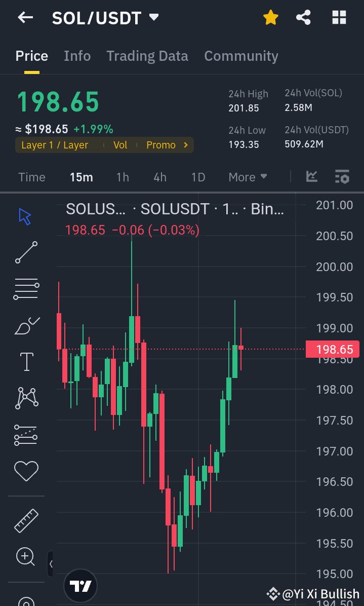364x606 pixels.
Task: Switch to the Trading Data tab
Action: coord(147,56)
